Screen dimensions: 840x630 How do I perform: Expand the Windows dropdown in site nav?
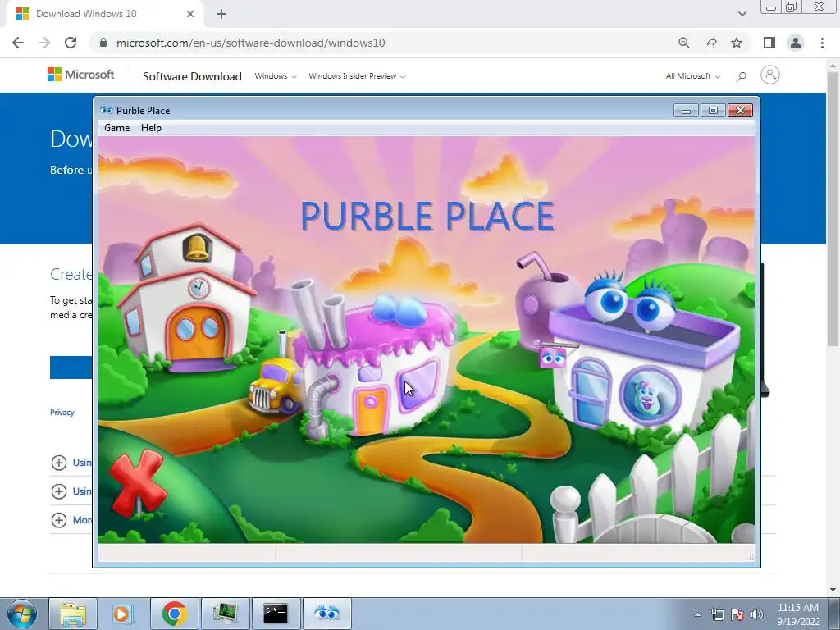[276, 76]
